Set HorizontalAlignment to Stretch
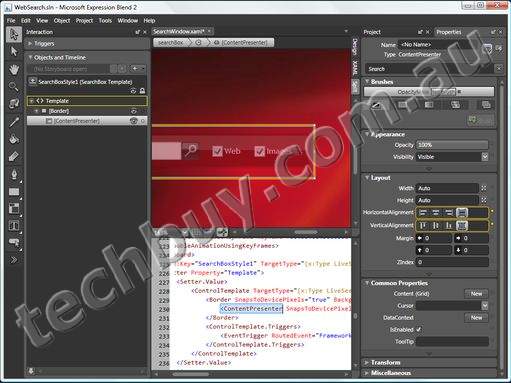511x383 pixels. tap(462, 212)
